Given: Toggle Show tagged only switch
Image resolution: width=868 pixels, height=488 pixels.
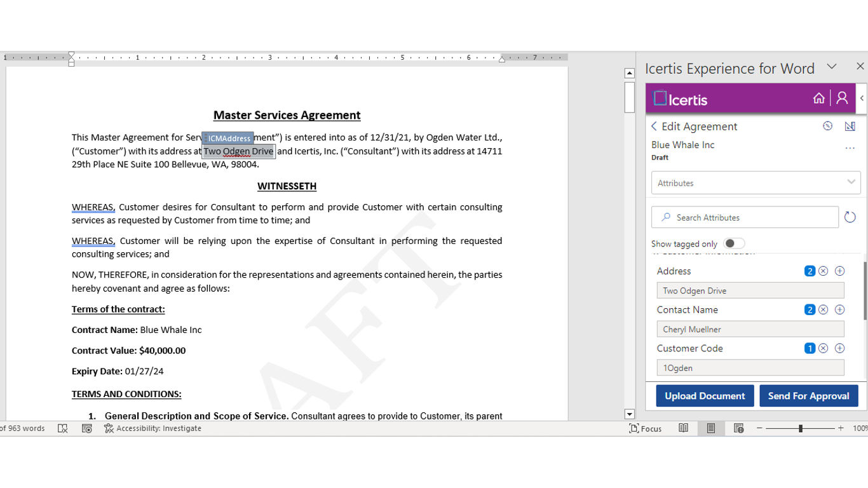Looking at the screenshot, I should click(734, 243).
